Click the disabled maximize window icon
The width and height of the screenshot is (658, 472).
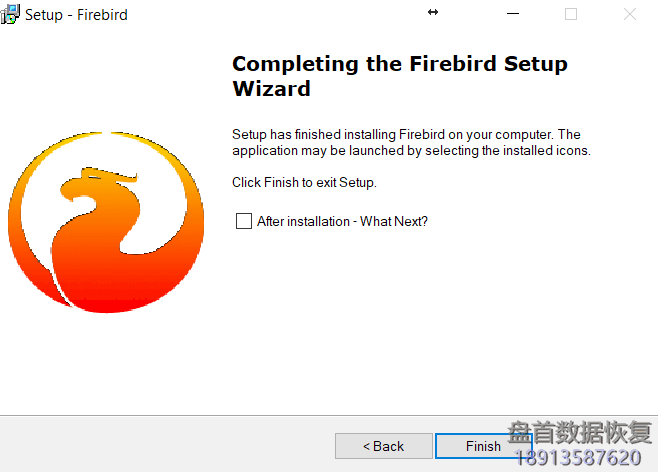coord(571,14)
